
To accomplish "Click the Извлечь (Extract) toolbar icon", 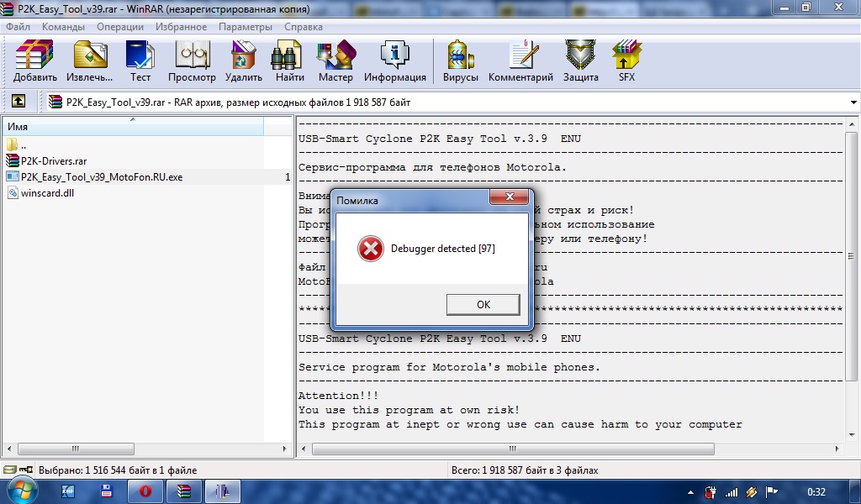I will click(90, 60).
